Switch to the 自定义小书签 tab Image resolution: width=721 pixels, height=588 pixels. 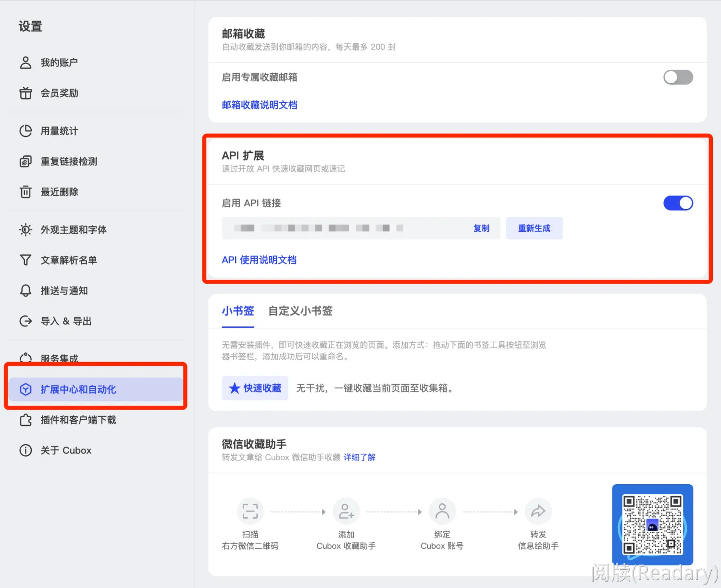click(300, 311)
